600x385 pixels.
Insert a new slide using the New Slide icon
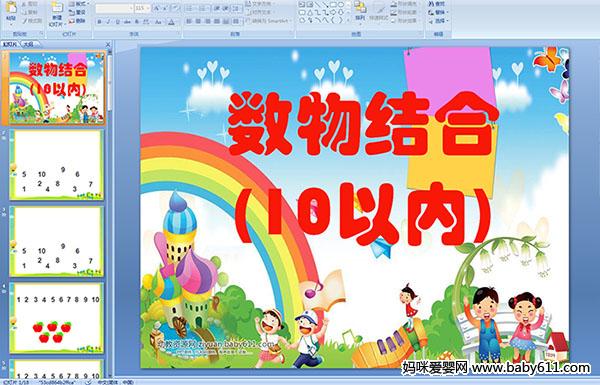[57, 8]
